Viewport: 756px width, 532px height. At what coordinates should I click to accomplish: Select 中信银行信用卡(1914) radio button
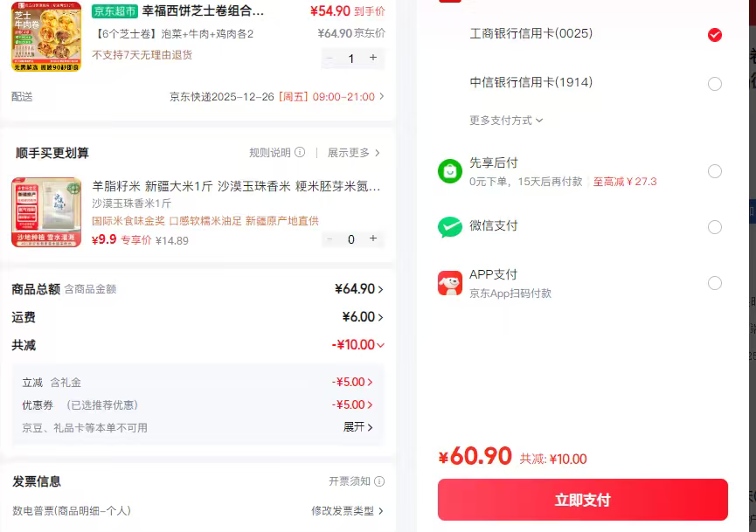[x=715, y=84]
